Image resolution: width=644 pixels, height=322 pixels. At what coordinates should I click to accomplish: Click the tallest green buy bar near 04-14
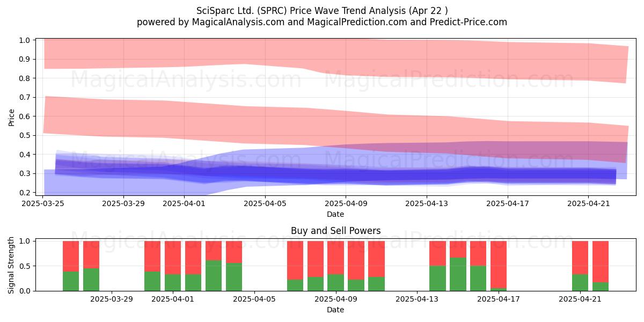pyautogui.click(x=458, y=274)
